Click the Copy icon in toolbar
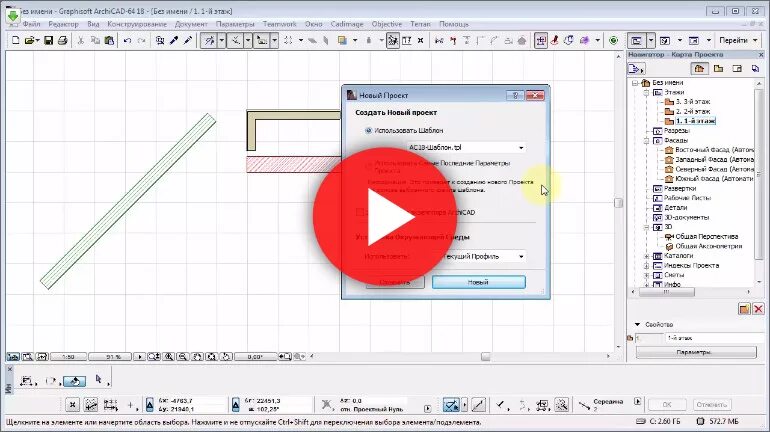Viewport: 770px width, 432px height. (95, 40)
